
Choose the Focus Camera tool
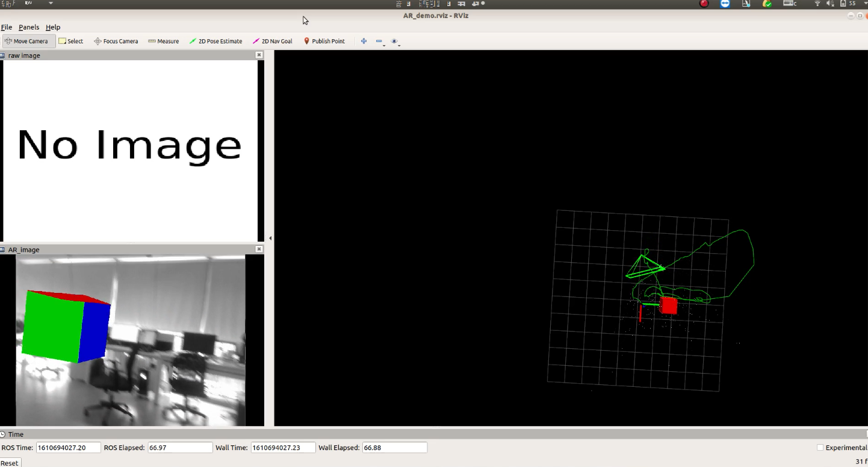116,41
